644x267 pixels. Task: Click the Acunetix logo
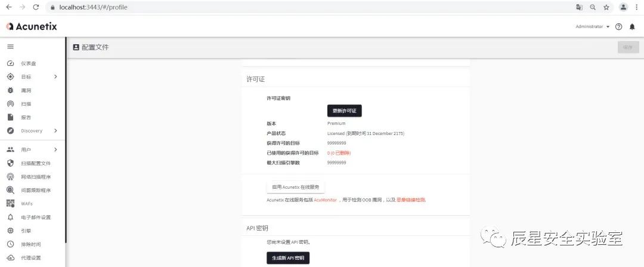[31, 26]
